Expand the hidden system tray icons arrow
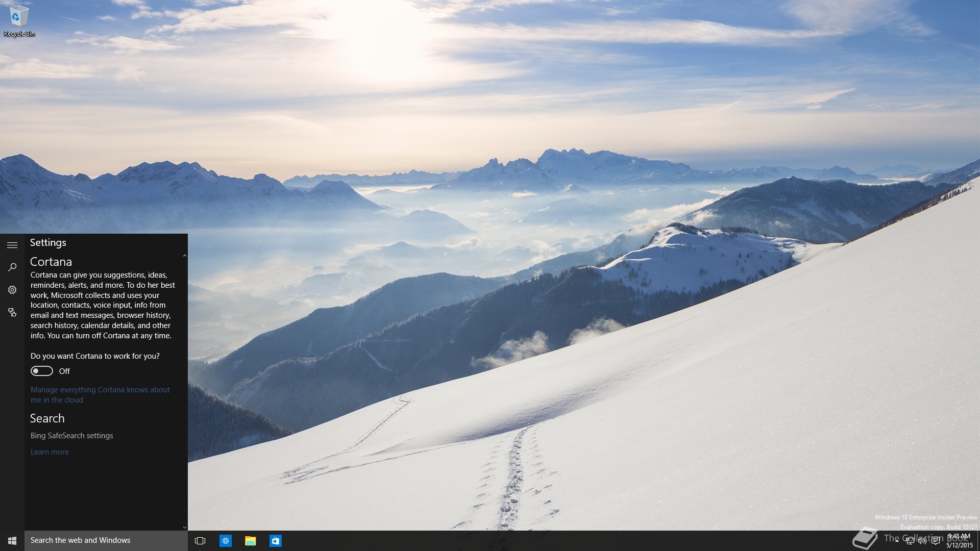980x551 pixels. [x=897, y=541]
